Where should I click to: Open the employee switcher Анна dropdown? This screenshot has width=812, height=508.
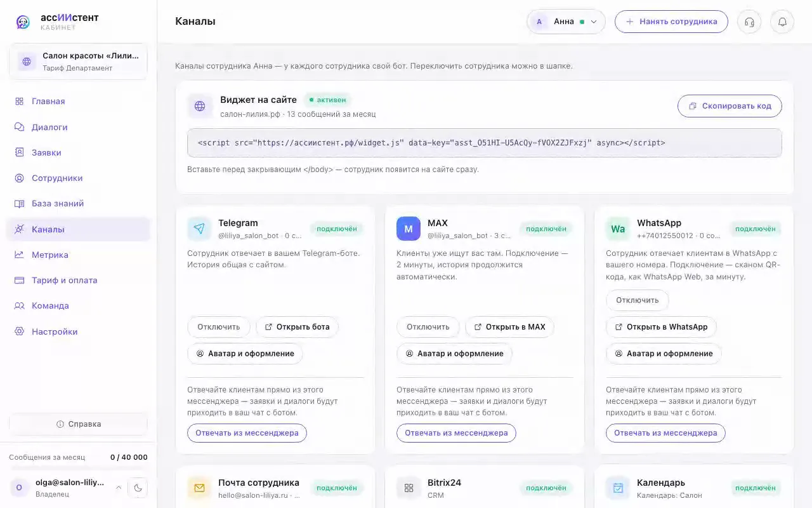(566, 22)
